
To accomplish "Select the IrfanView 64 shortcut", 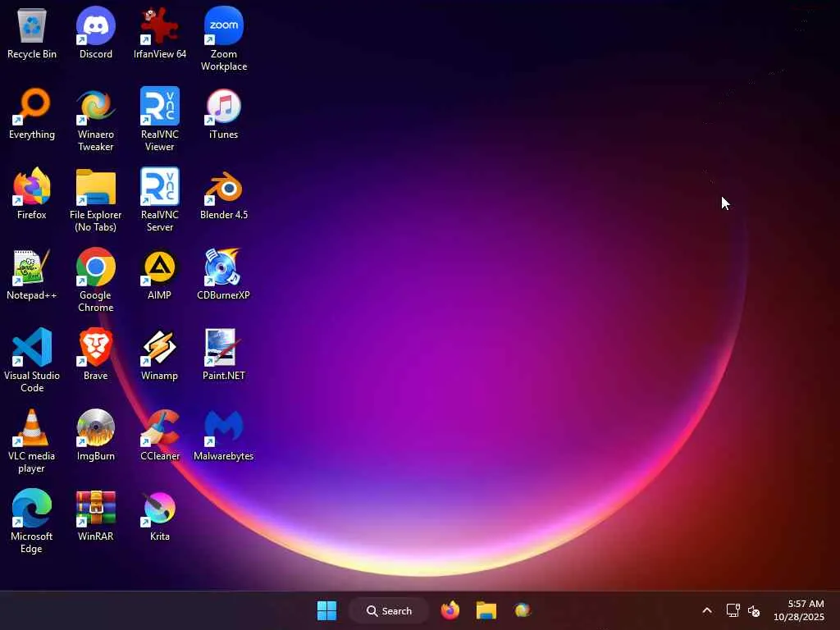I will pos(160,33).
